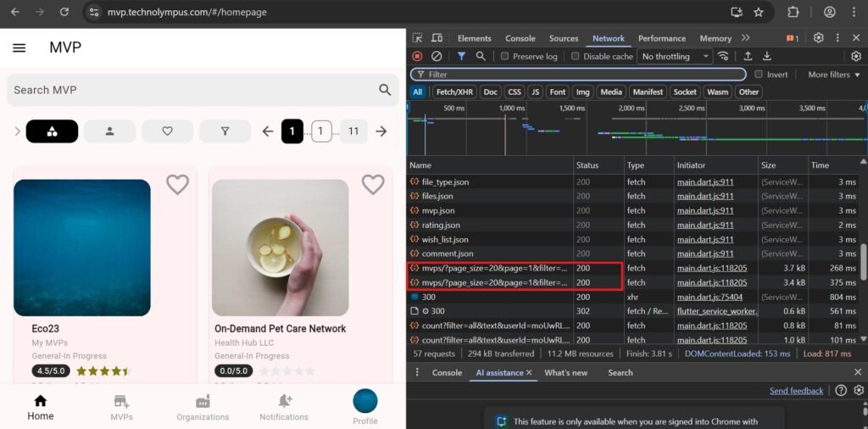The image size is (868, 429).
Task: Open the Chrome extensions puzzle icon
Action: (x=793, y=12)
